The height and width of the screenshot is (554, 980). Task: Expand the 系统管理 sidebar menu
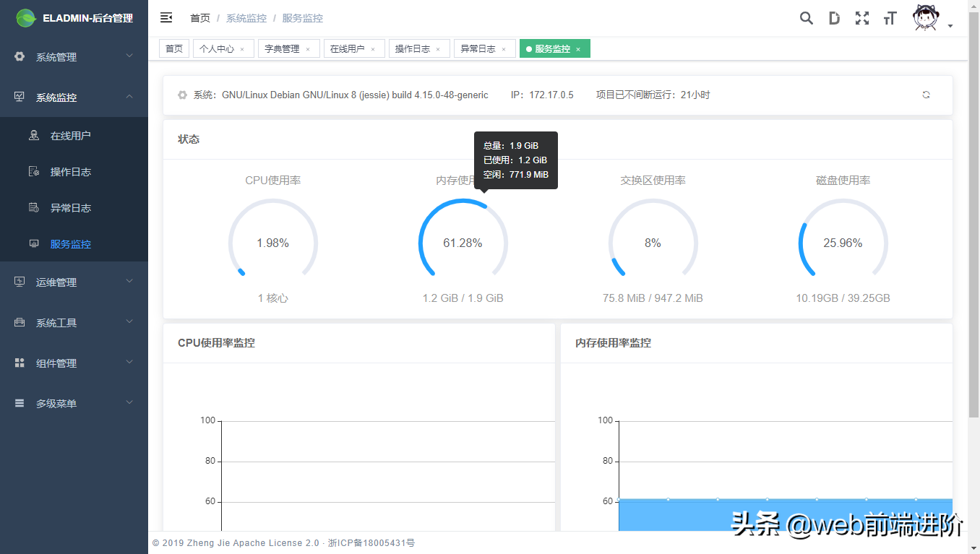pyautogui.click(x=74, y=57)
